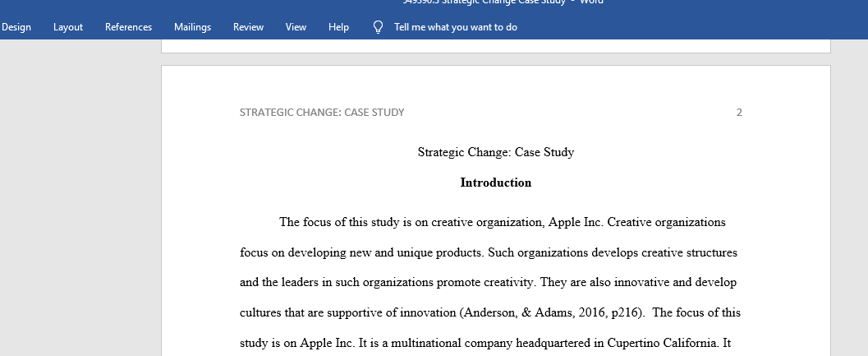Screen dimensions: 868x356
Task: Open the Help tab
Action: 338,27
